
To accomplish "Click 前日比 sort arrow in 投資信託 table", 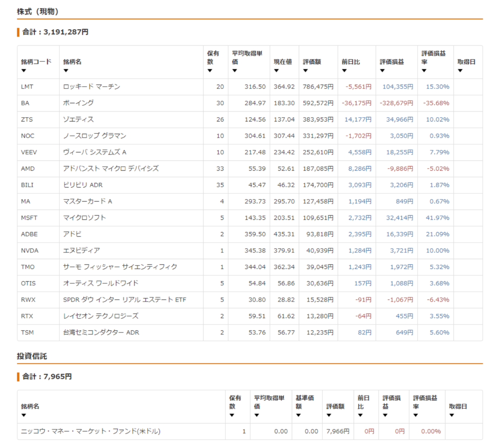I will point(360,415).
